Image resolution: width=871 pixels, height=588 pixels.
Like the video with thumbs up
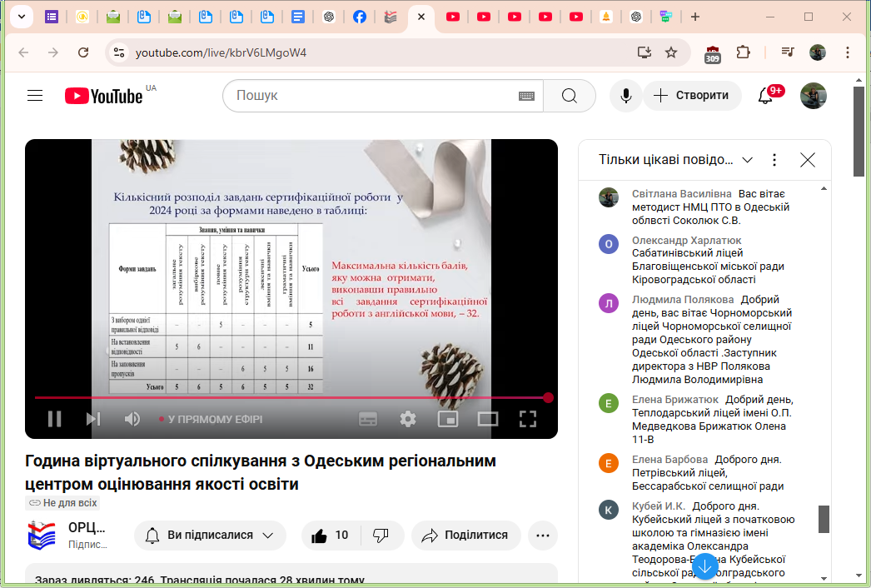pos(330,536)
